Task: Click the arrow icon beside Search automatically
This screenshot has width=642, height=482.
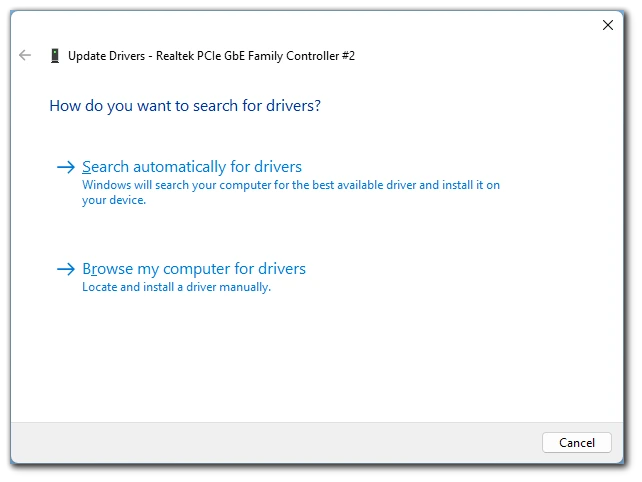Action: 66,167
